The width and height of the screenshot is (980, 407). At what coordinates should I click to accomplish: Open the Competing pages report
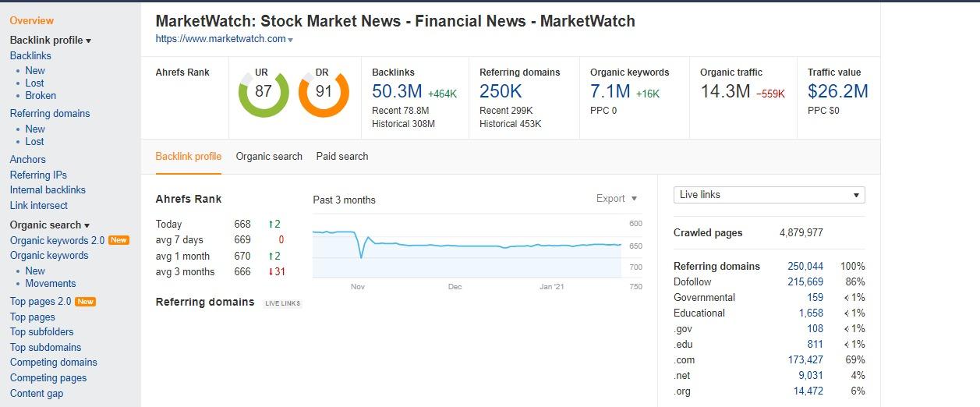[x=48, y=377]
